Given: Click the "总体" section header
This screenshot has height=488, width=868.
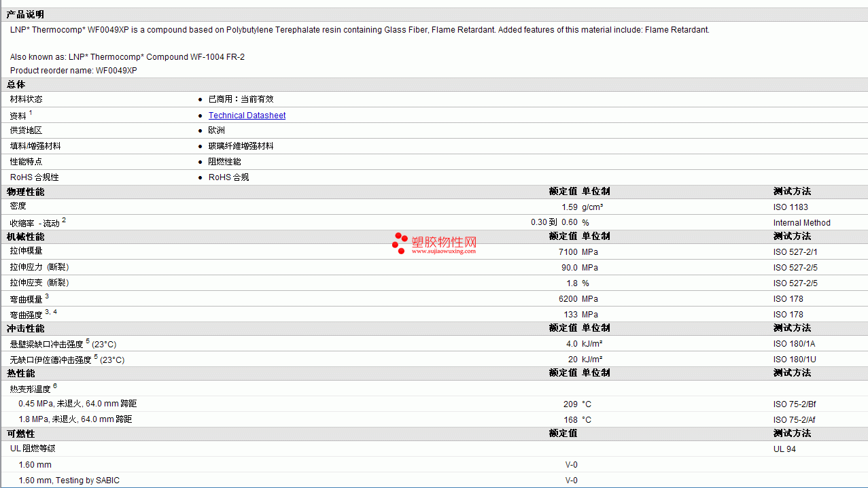Looking at the screenshot, I should click(x=16, y=84).
